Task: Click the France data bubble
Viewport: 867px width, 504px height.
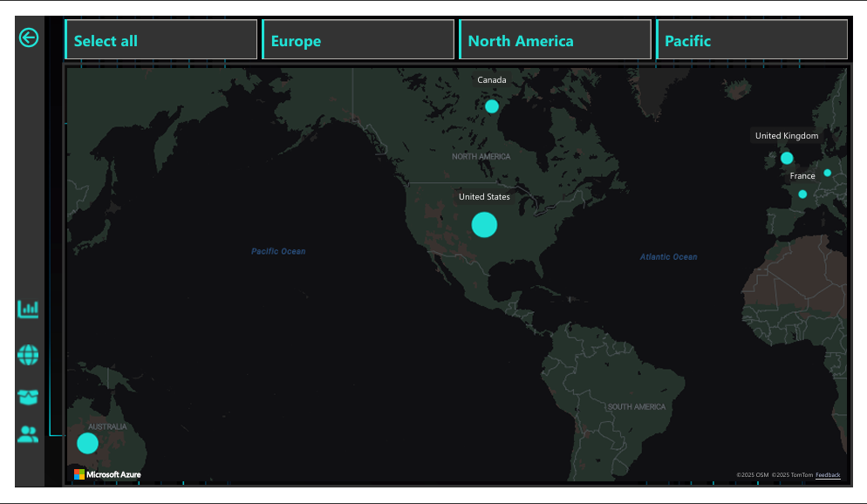Action: coord(802,194)
